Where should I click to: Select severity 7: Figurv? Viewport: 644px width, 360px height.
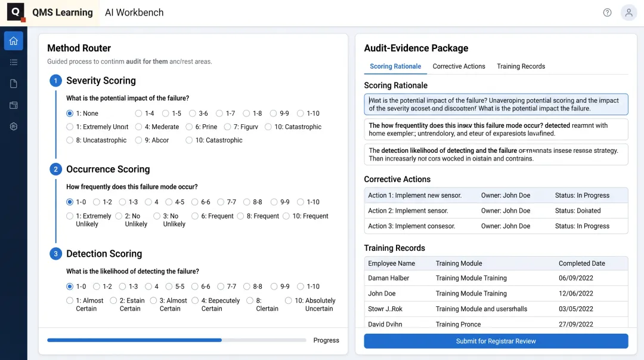(x=228, y=127)
